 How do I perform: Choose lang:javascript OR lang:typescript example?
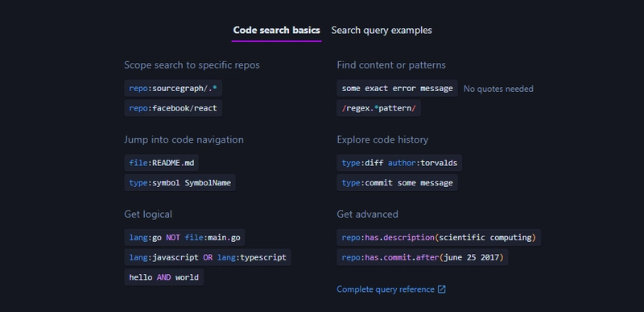pos(208,257)
